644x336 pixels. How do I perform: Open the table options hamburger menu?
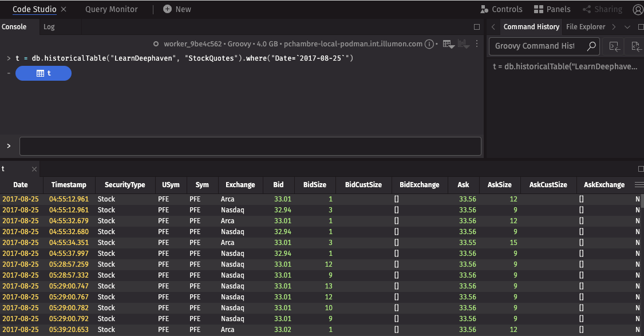(x=639, y=185)
